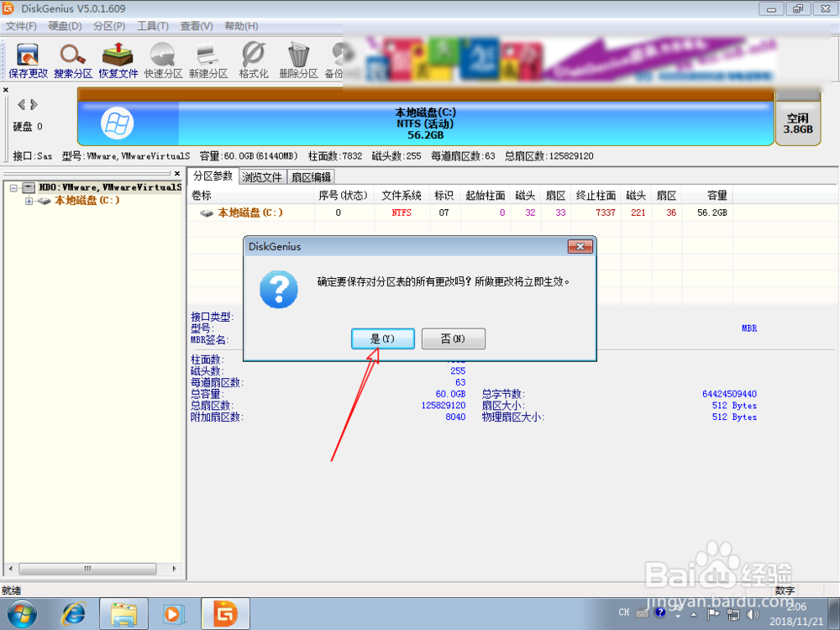Screen dimensions: 840x630
Task: Click left tree scrollbar left arrow
Action: (11, 569)
